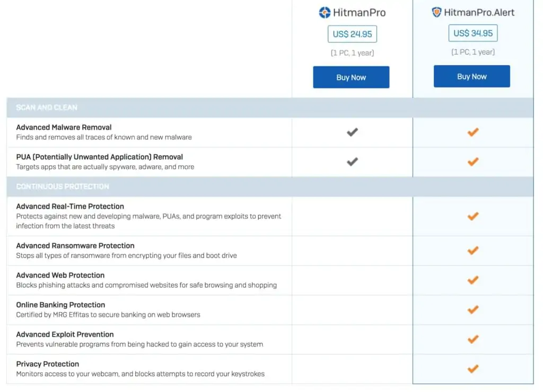The height and width of the screenshot is (392, 543).
Task: Click Buy Now under HitmanPro
Action: (x=351, y=77)
